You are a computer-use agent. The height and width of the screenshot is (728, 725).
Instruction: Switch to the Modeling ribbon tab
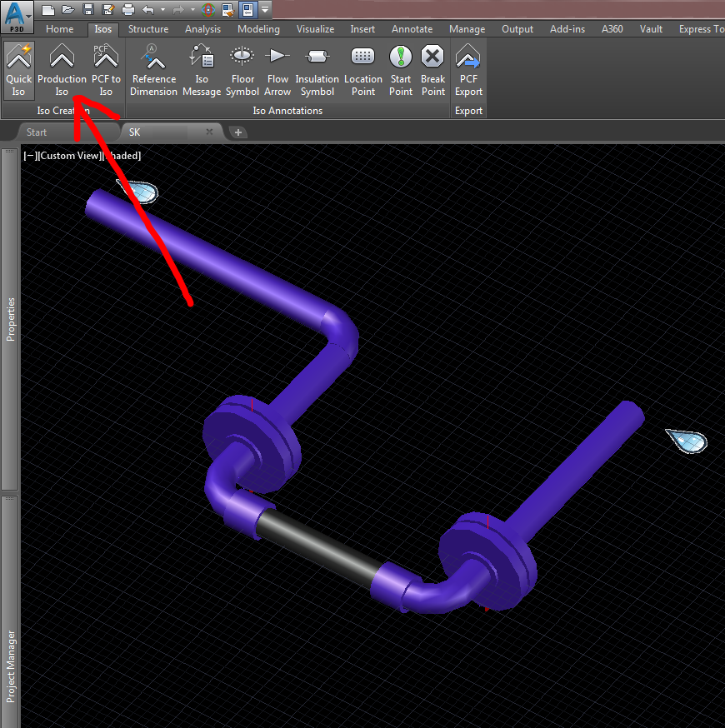point(258,28)
